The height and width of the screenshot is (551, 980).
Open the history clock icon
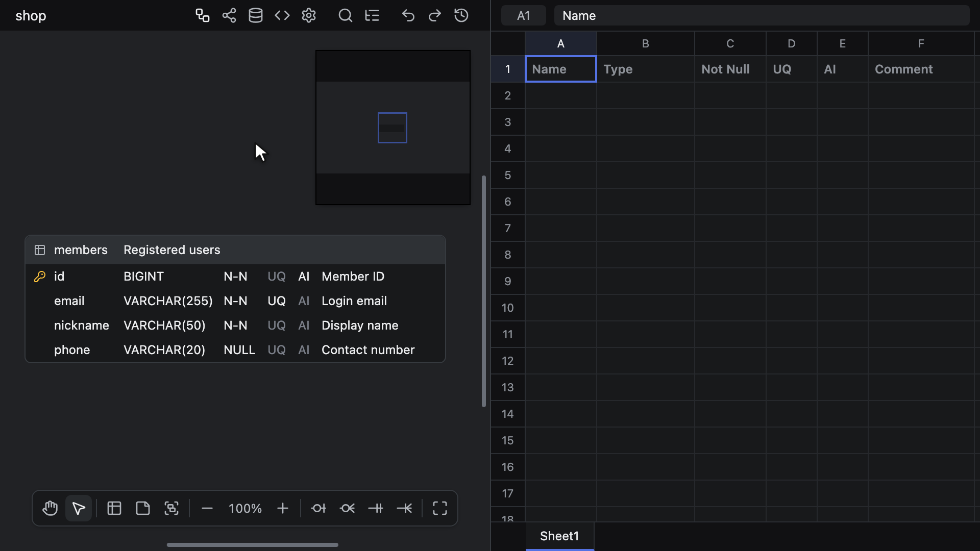click(461, 15)
